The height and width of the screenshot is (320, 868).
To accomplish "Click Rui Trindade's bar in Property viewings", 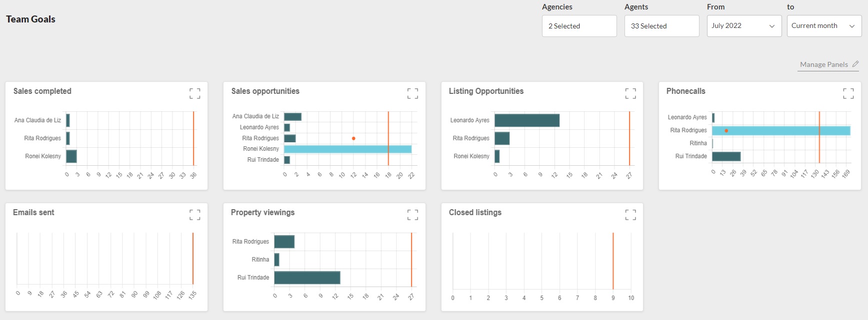I will coord(307,278).
